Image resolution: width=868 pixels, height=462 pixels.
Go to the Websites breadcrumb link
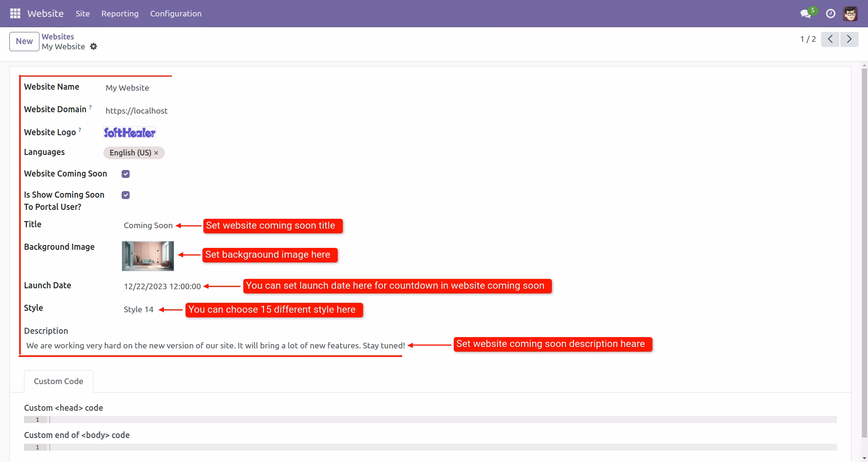coord(58,37)
